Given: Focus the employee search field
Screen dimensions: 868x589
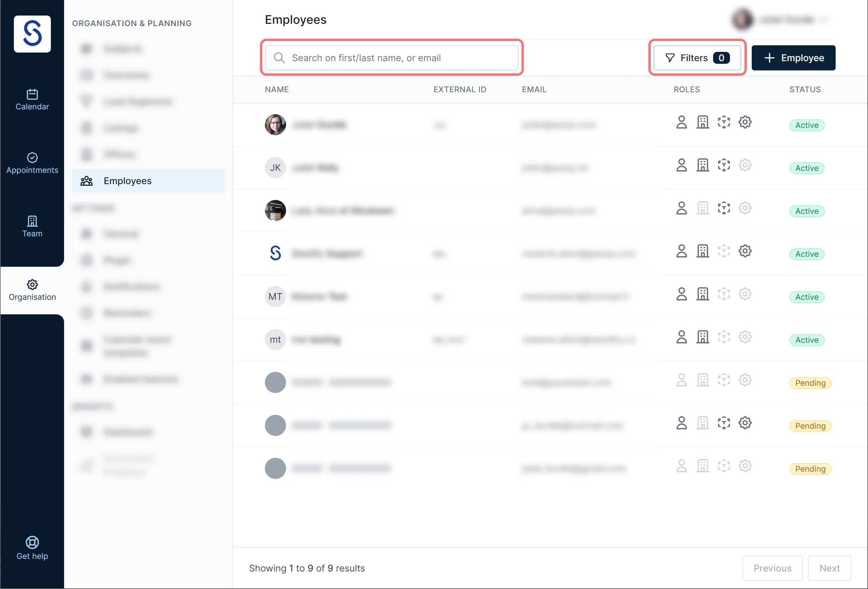Looking at the screenshot, I should pyautogui.click(x=391, y=58).
